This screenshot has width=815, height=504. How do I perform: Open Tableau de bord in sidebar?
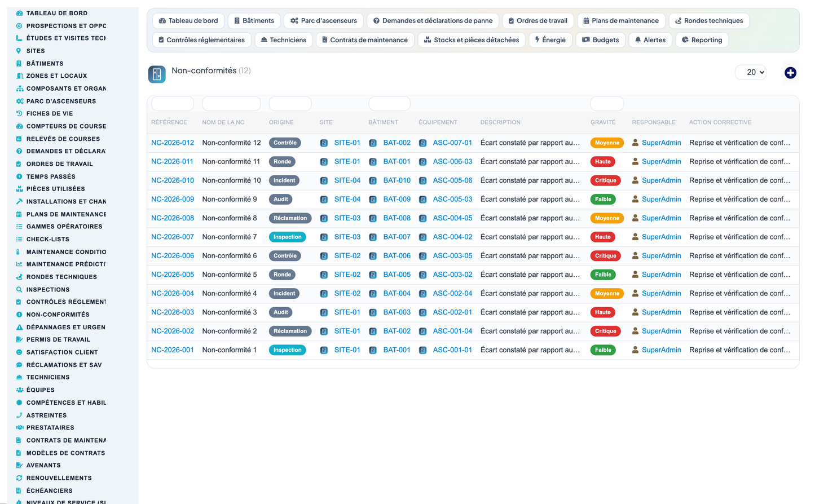tap(57, 13)
